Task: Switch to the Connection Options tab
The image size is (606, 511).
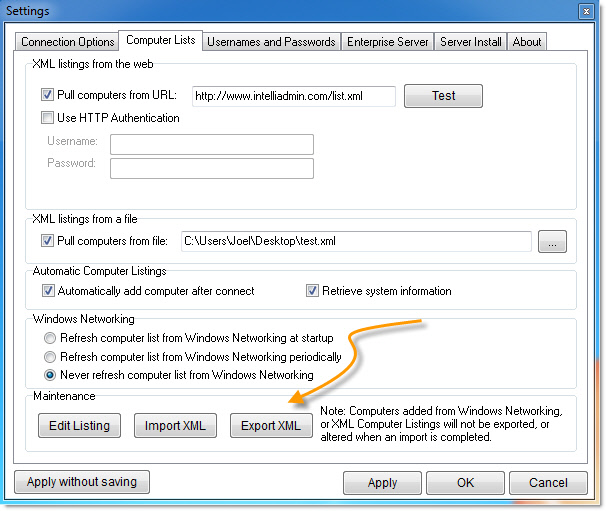Action: point(68,42)
